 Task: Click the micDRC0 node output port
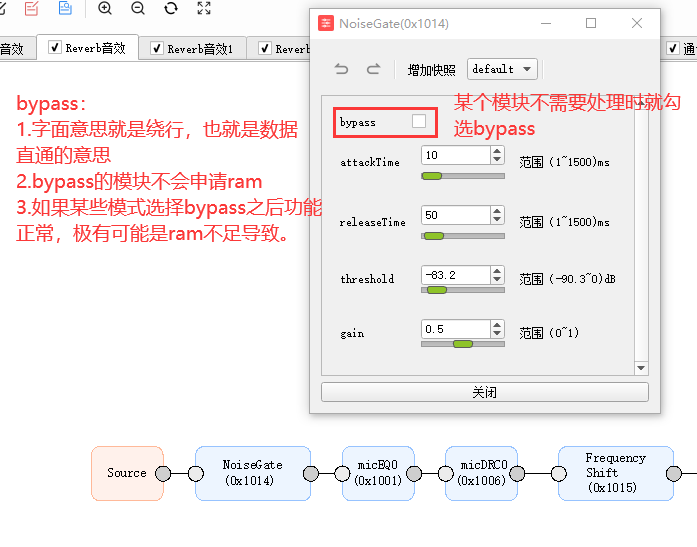pyautogui.click(x=517, y=474)
